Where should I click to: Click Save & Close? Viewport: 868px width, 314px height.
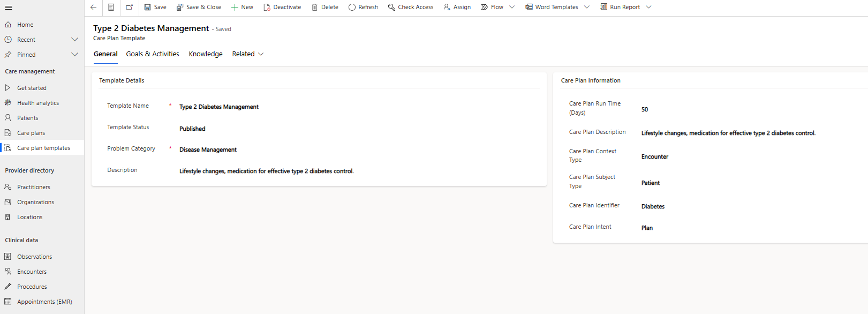[199, 7]
